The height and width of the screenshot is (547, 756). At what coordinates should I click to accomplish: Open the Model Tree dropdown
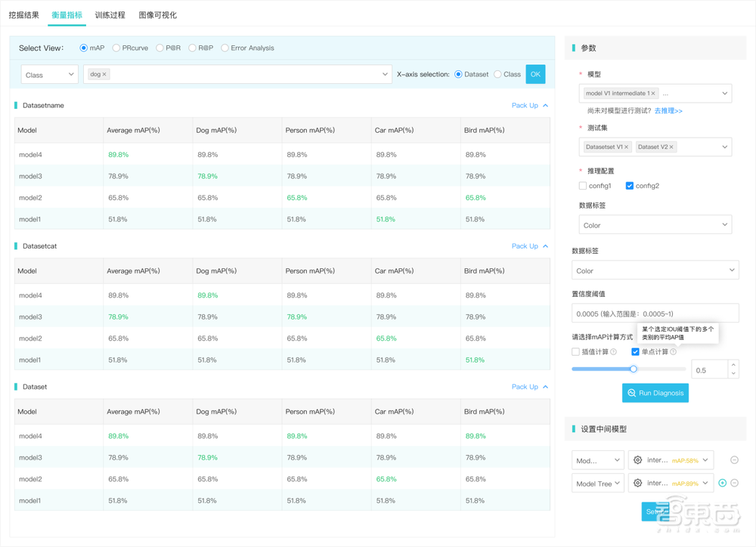tap(597, 484)
